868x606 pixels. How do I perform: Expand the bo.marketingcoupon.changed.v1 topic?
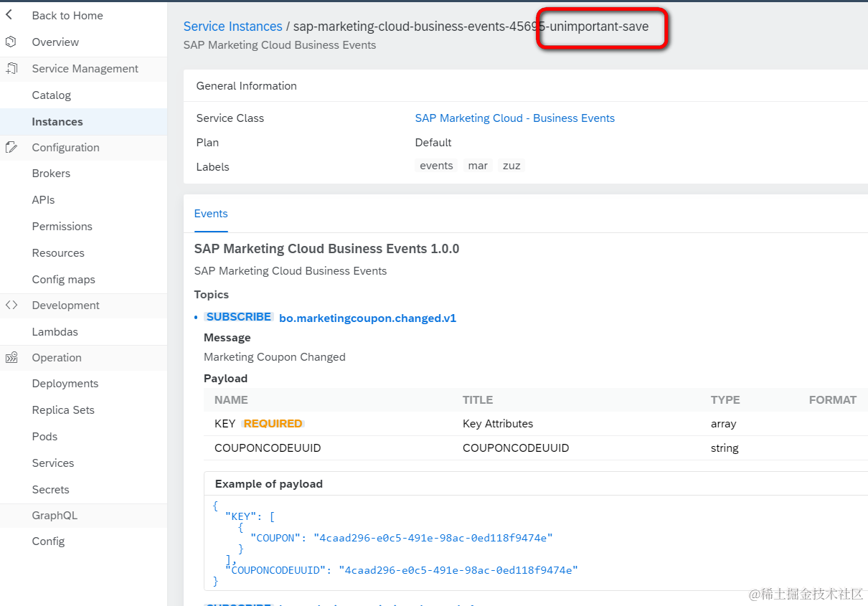(367, 318)
